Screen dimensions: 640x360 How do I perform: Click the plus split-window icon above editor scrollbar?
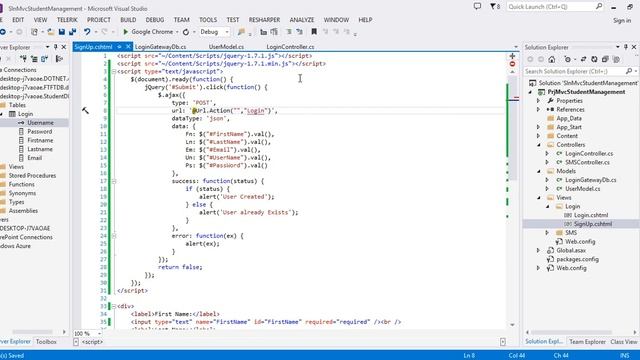(512, 56)
